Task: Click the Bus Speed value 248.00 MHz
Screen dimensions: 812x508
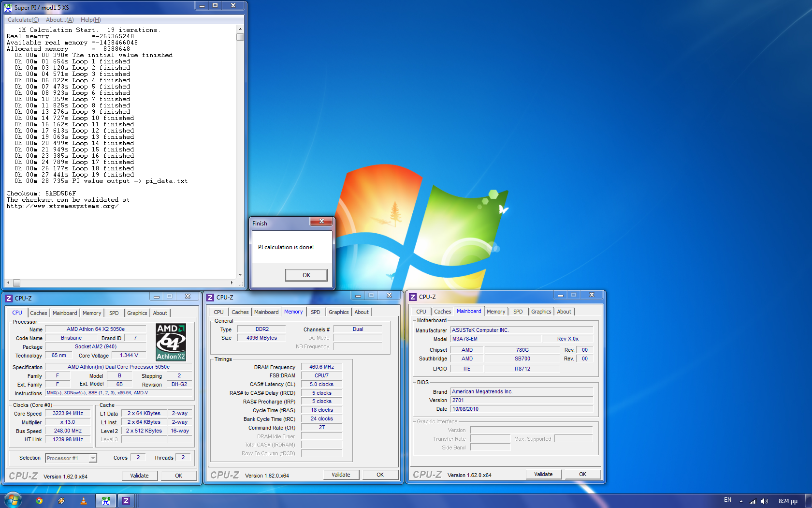Action: coord(68,431)
